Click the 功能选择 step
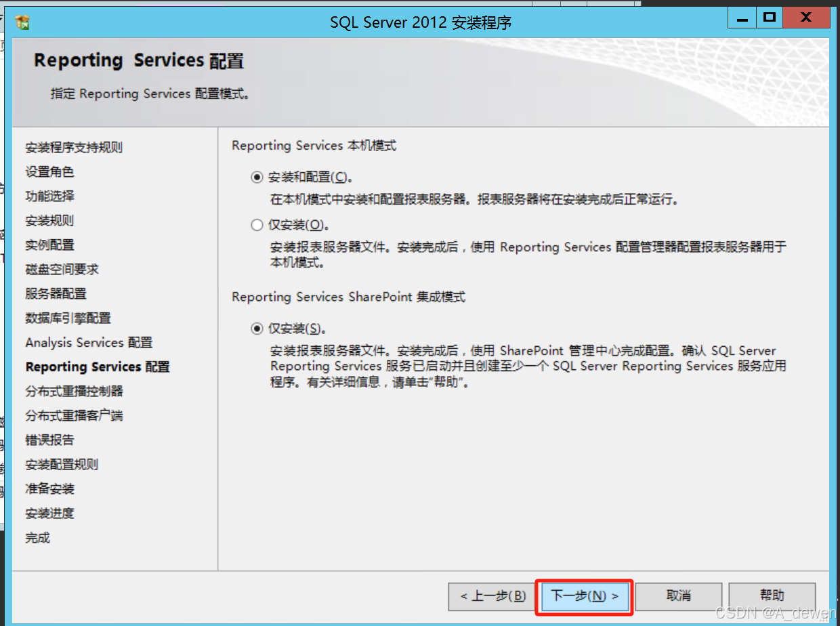This screenshot has height=626, width=840. coord(49,196)
